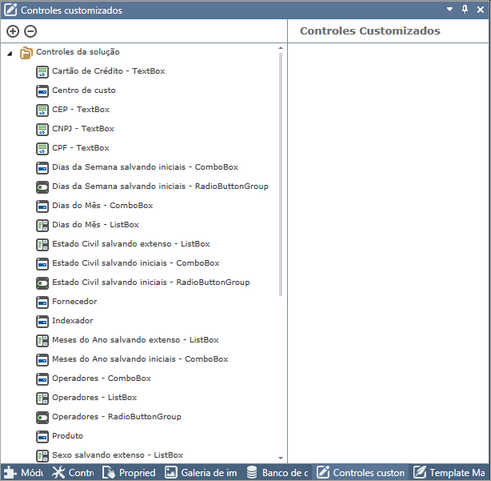This screenshot has width=491, height=481.
Task: Open the Template Manager tab
Action: tap(449, 472)
